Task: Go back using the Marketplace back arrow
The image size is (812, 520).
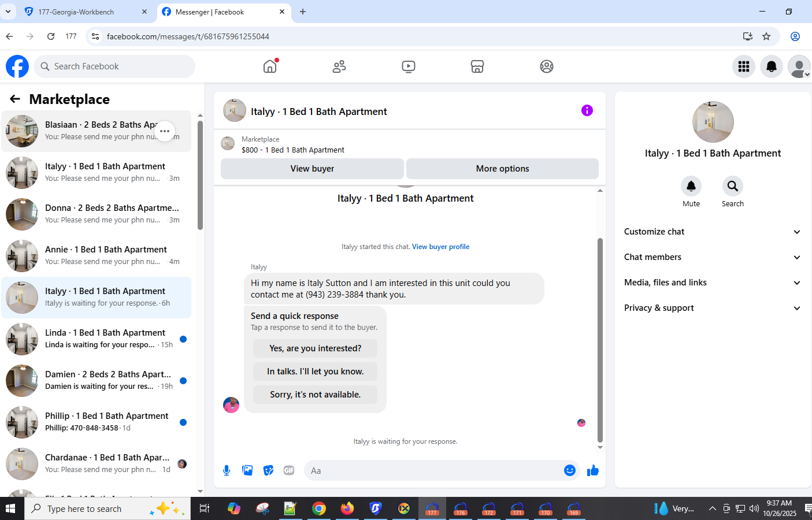Action: point(15,99)
